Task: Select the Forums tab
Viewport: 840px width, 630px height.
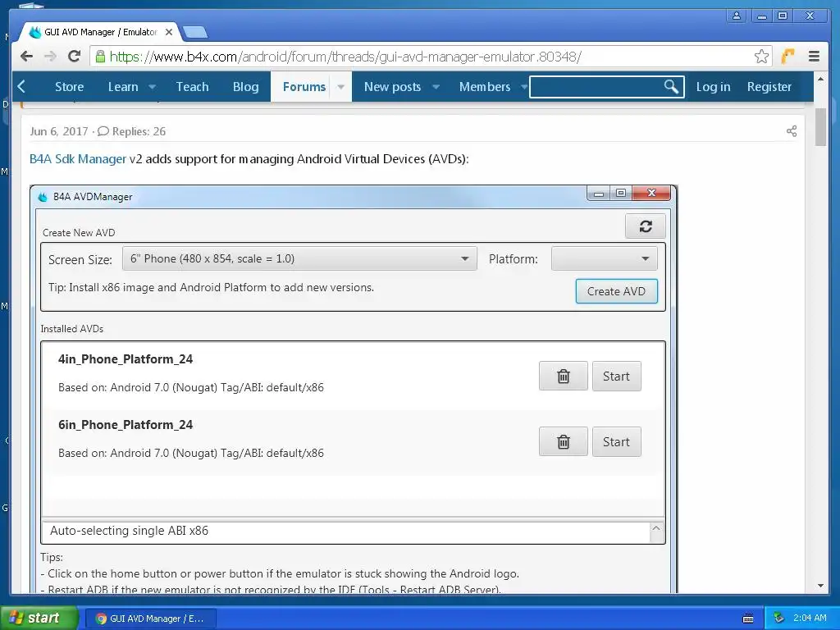Action: [304, 87]
